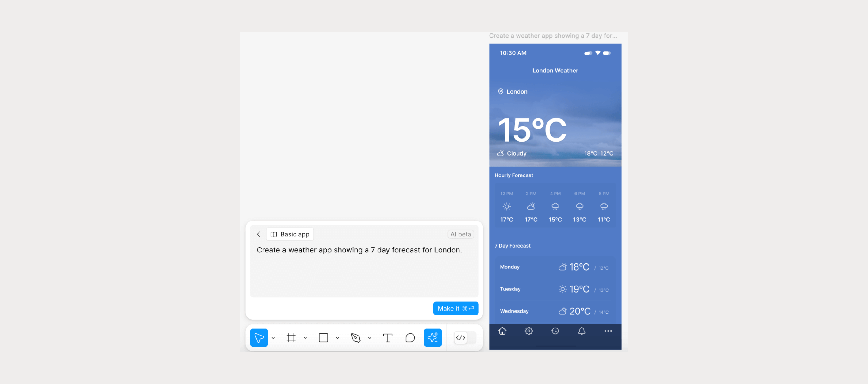Toggle Dev Mode code switch
The height and width of the screenshot is (384, 868).
[465, 337]
